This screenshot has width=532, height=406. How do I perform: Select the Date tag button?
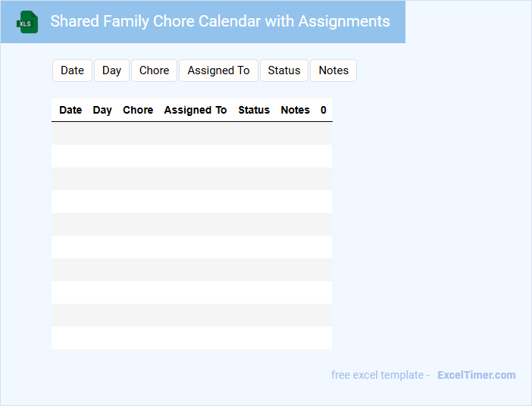tap(72, 70)
